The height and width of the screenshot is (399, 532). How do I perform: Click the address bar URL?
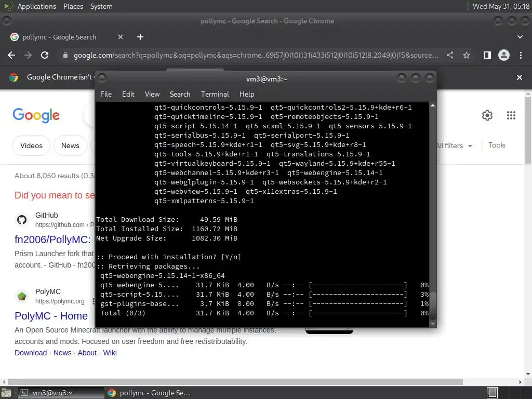(x=256, y=55)
